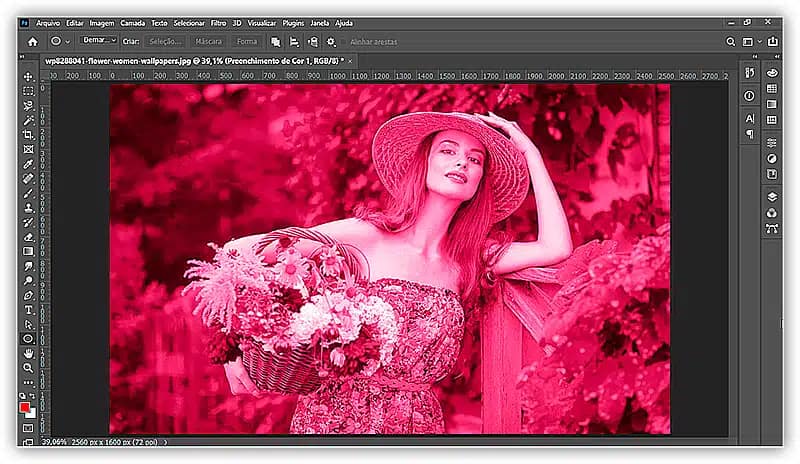This screenshot has height=464, width=800.
Task: Open the Imagem menu
Action: [102, 23]
